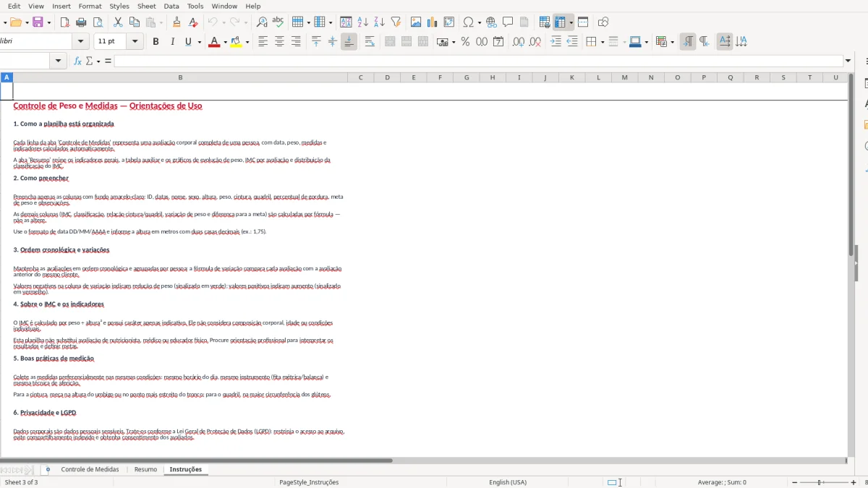Toggle Underline formatting
Screen dimensions: 868x488
click(188, 42)
